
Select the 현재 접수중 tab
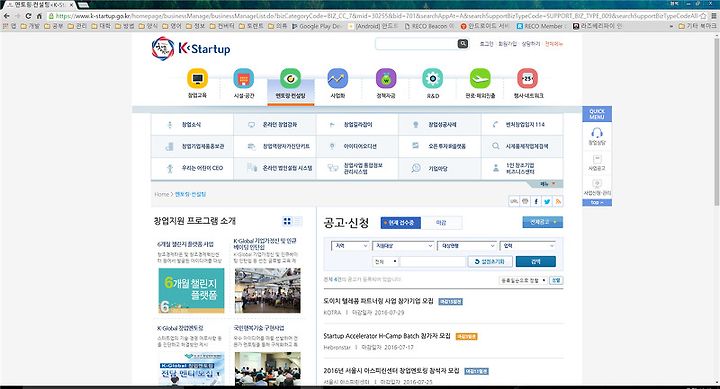(401, 223)
